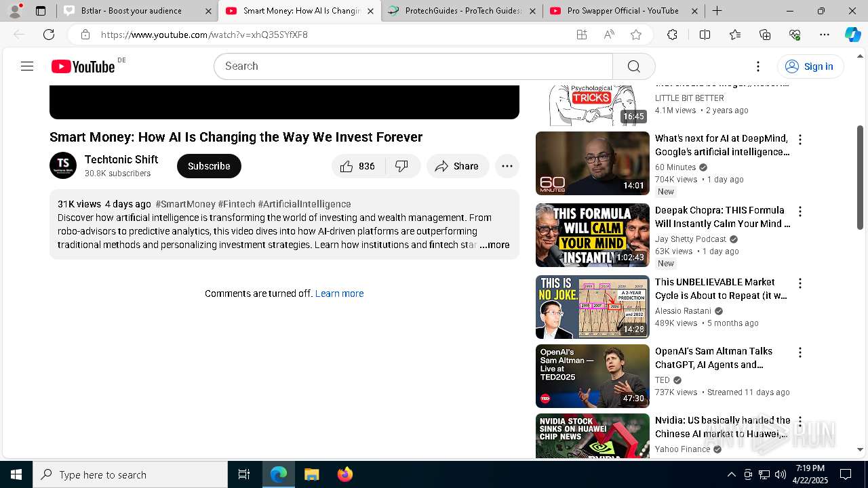Open Learn more about comments link

(339, 293)
